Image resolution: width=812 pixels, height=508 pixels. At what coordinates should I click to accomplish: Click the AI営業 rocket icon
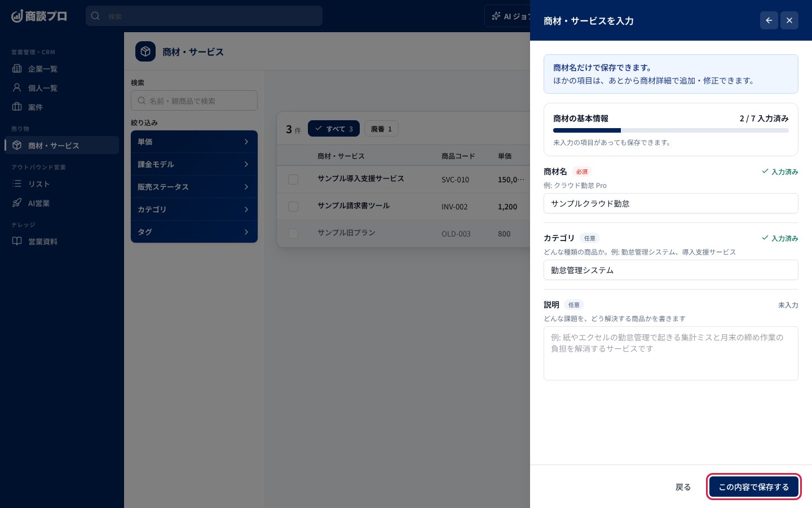coord(17,203)
